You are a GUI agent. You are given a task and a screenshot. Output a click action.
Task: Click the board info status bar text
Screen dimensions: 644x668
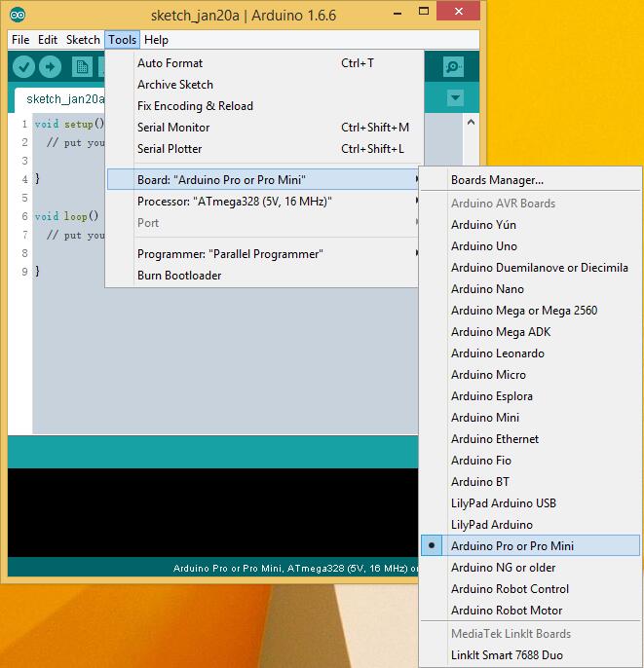click(295, 569)
